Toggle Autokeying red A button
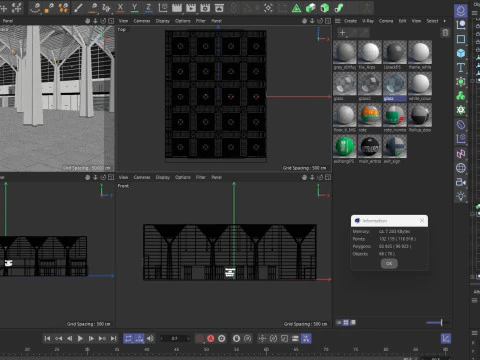Viewport: 480px width, 360px height. click(x=211, y=339)
